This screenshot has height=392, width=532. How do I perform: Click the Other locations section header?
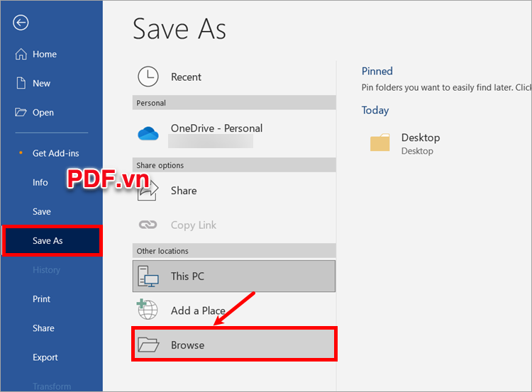point(234,251)
